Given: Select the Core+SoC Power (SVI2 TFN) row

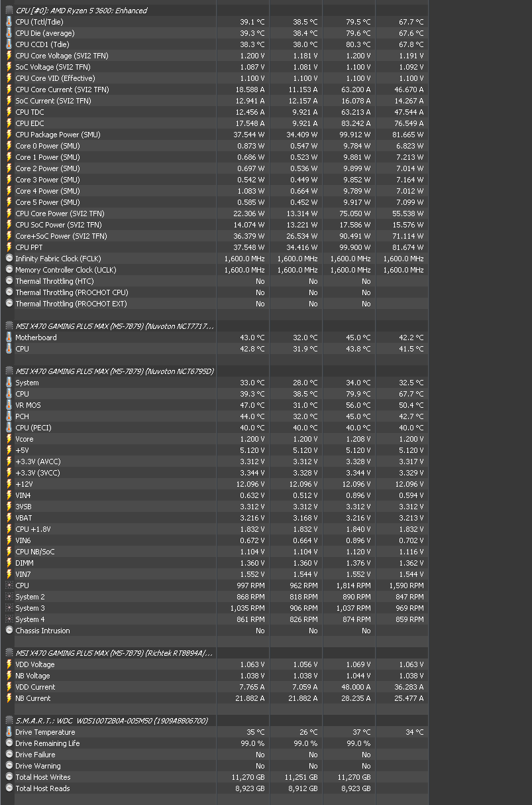Looking at the screenshot, I should pos(214,236).
